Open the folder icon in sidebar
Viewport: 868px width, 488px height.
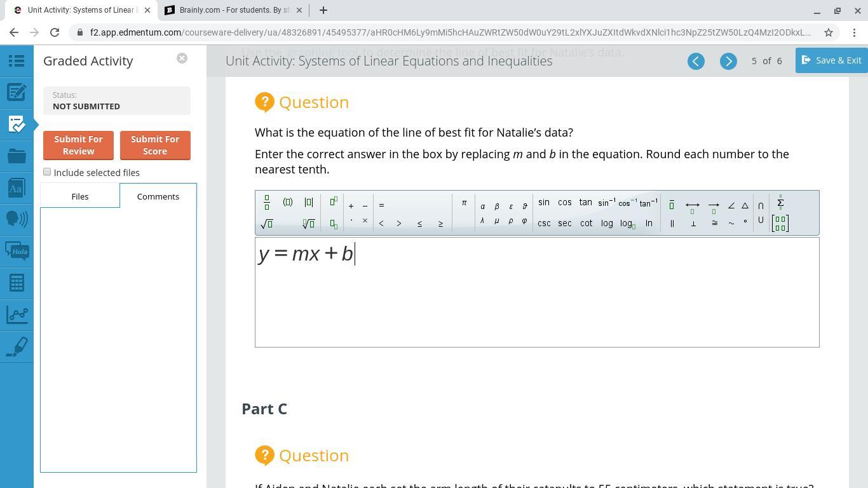[x=17, y=156]
